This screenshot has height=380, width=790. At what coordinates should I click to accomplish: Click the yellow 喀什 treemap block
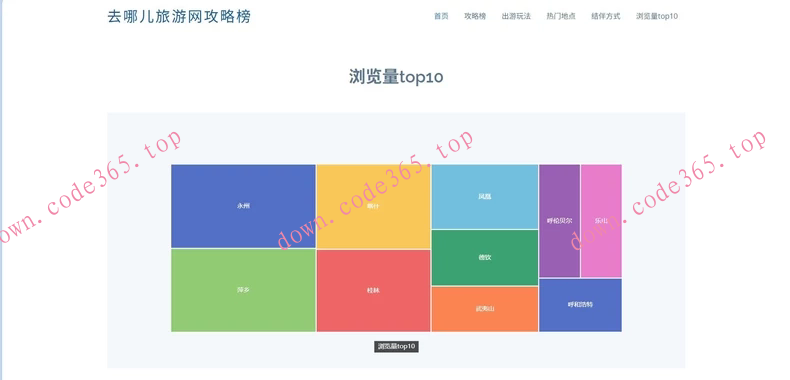click(373, 207)
